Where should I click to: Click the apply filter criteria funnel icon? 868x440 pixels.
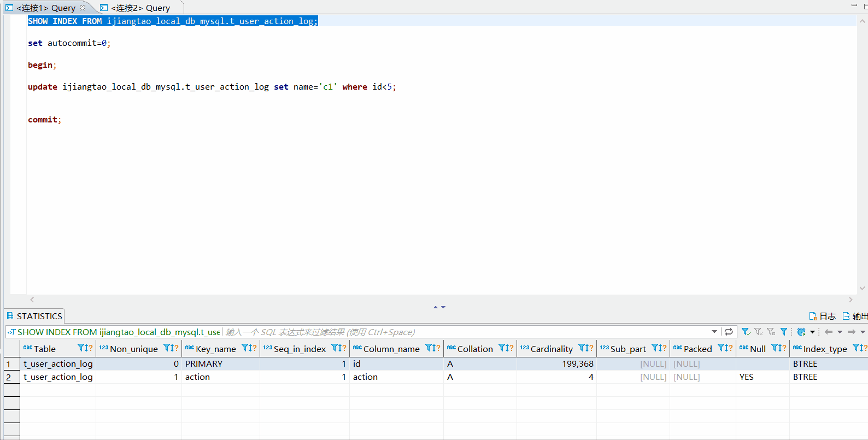[x=746, y=332]
